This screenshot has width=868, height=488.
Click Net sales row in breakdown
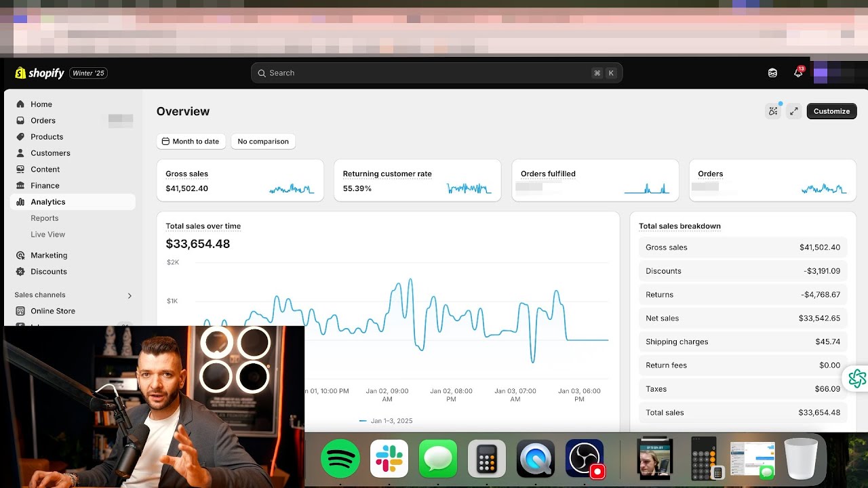coord(743,319)
